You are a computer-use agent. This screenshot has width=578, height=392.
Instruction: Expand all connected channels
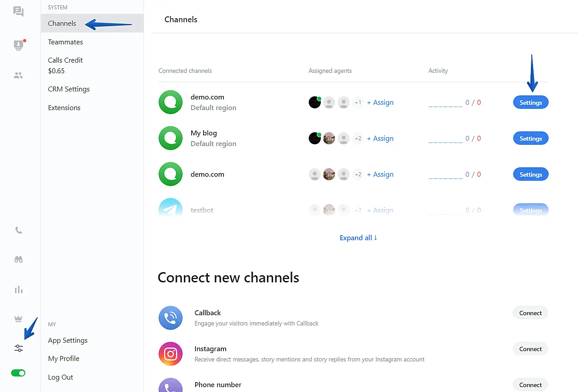358,238
